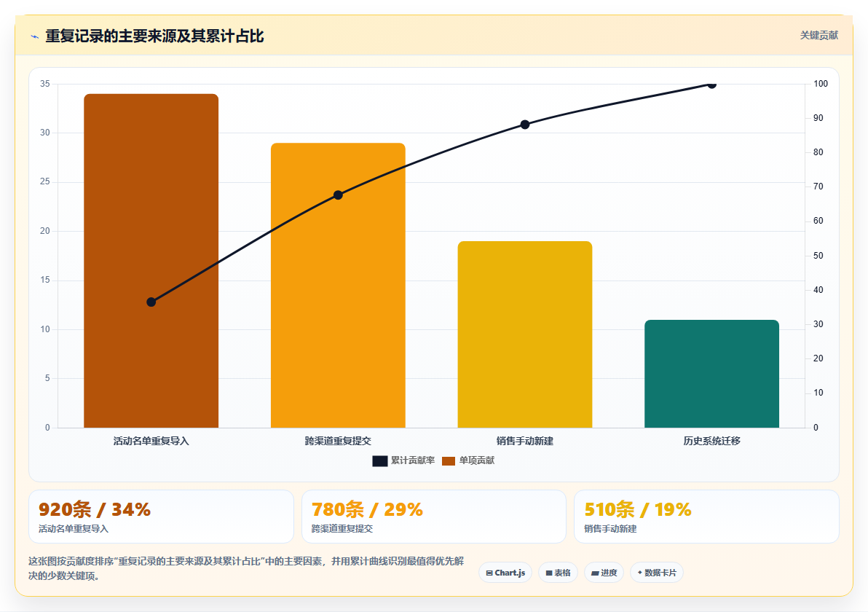Click the 跨渠道重复提交 caption under 780条
This screenshot has width=868, height=612.
pos(342,529)
